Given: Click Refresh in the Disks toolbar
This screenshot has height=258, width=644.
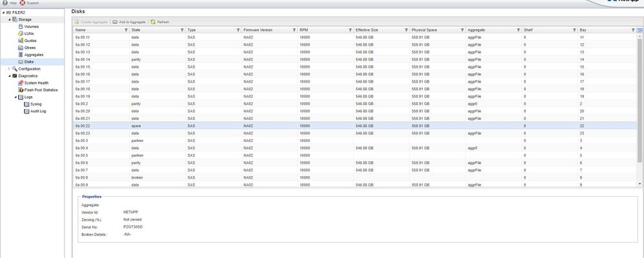Looking at the screenshot, I should 160,22.
